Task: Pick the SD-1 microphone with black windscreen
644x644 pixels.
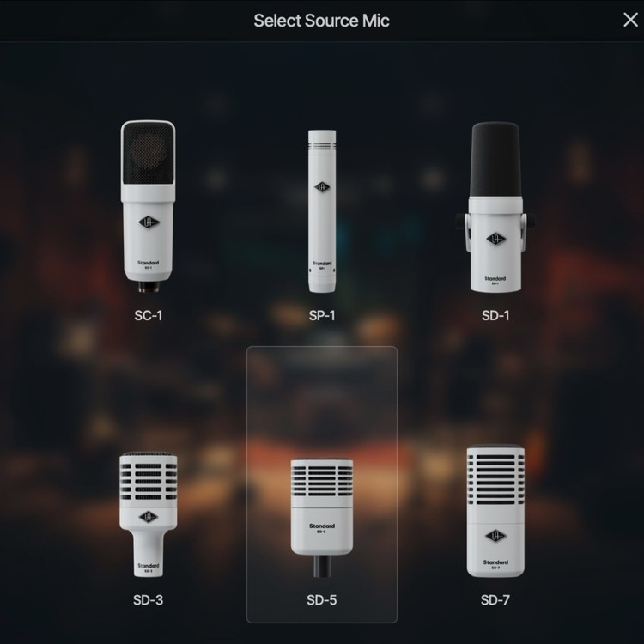Action: (495, 207)
